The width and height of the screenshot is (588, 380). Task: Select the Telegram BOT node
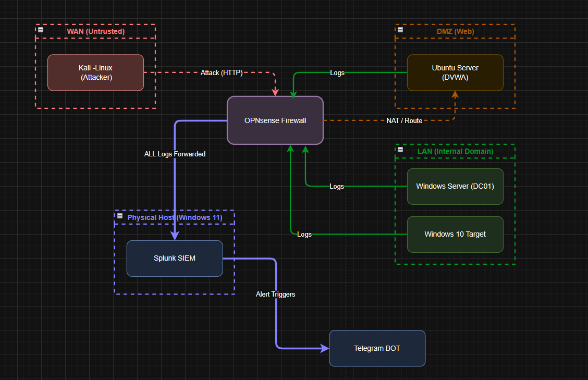coord(377,349)
